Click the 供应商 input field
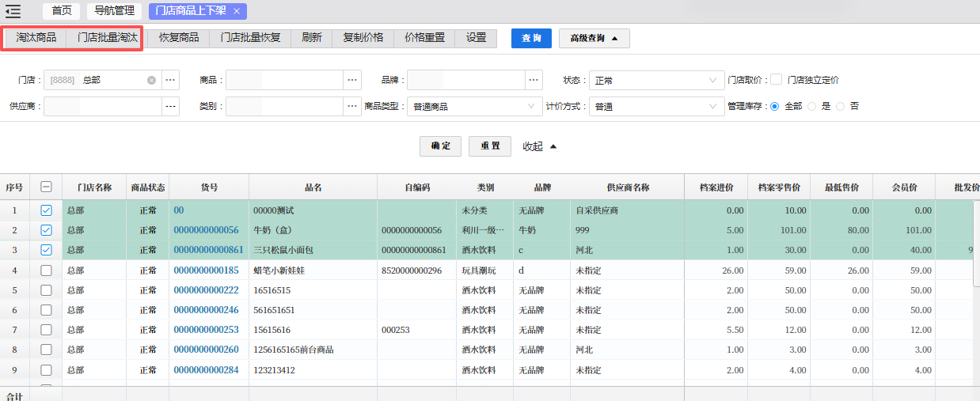This screenshot has width=980, height=401. click(x=103, y=106)
